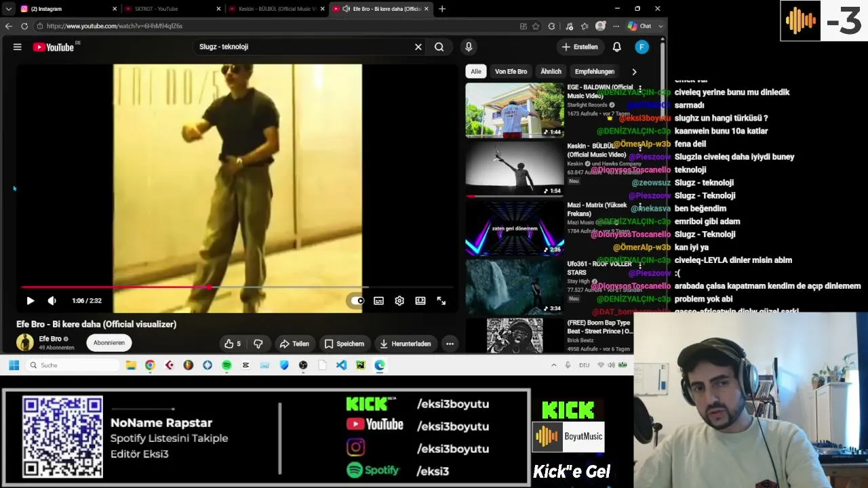Enter fullscreen video mode

(441, 301)
